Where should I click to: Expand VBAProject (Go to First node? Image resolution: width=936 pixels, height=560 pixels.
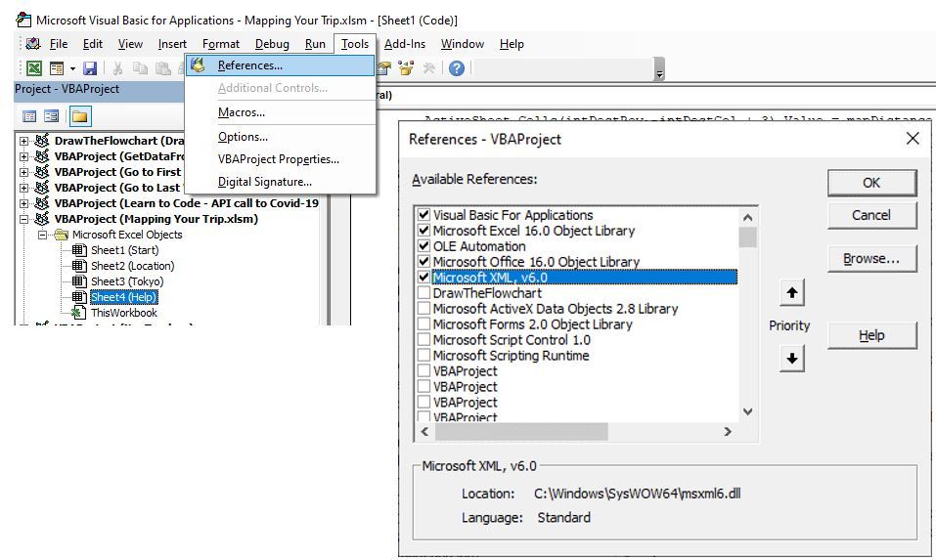[x=23, y=172]
